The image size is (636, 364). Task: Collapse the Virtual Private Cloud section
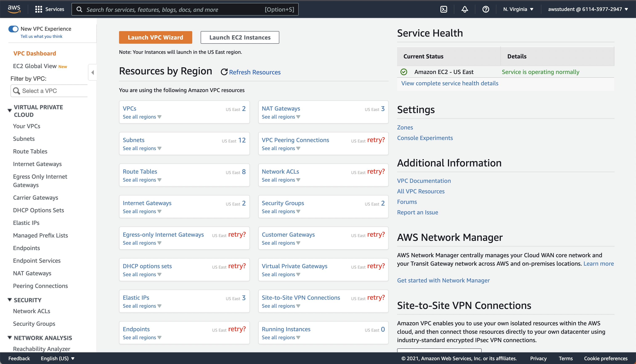click(x=9, y=110)
